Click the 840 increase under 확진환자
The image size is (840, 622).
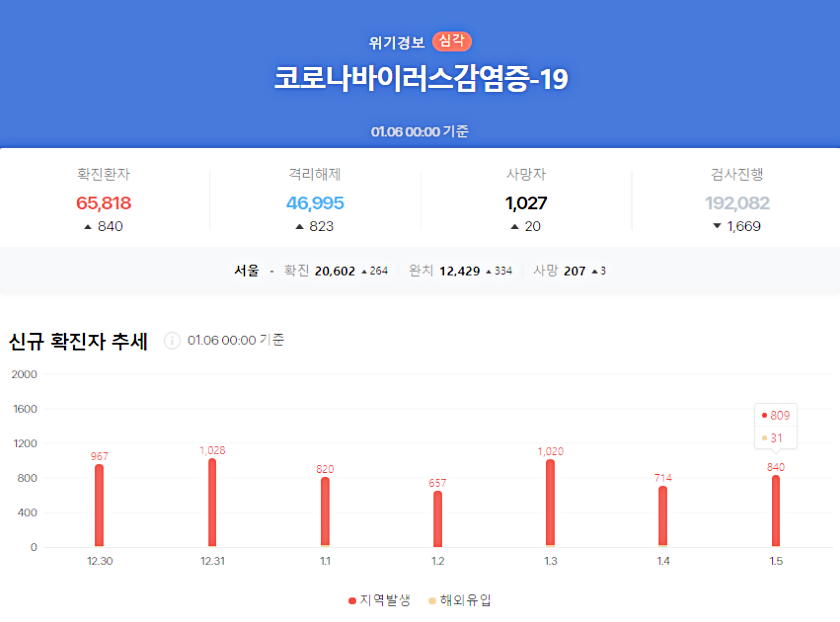click(x=110, y=226)
